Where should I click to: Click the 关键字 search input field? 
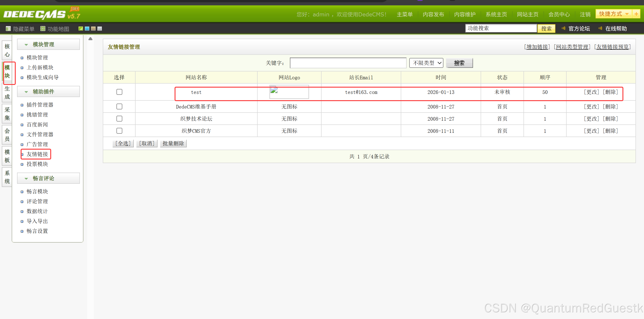pyautogui.click(x=348, y=63)
